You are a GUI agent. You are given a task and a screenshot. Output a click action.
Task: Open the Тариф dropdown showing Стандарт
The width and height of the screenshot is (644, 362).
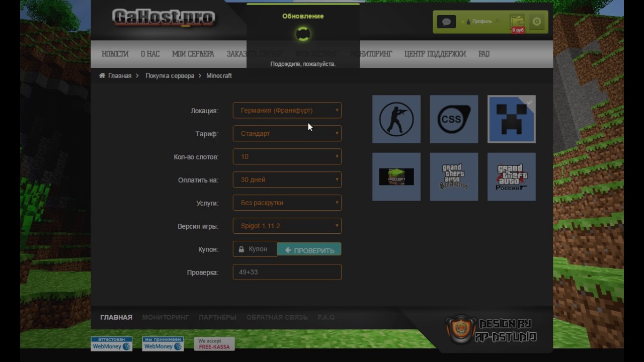pos(287,134)
